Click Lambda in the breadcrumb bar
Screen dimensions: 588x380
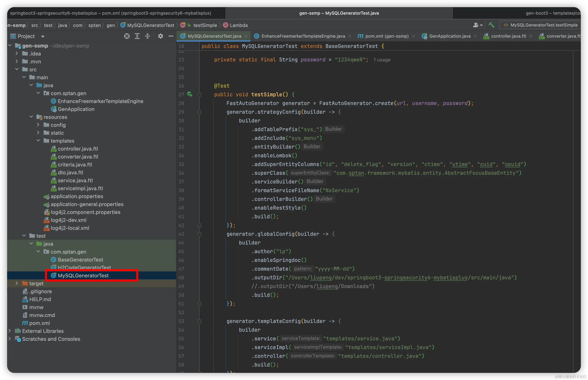point(238,25)
